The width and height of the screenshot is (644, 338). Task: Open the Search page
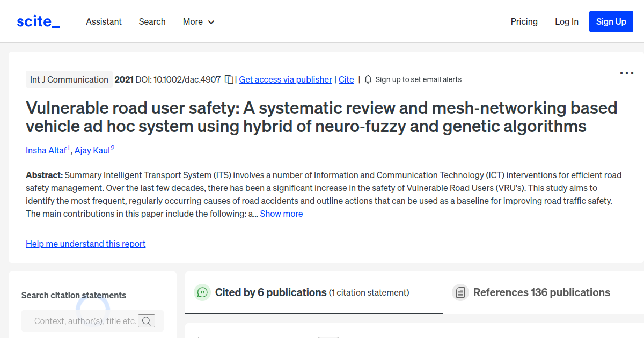tap(152, 21)
